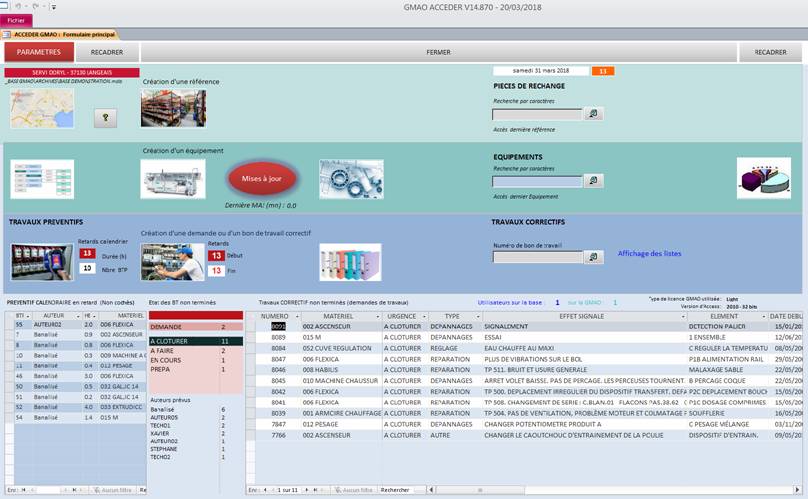Go to first record in the corrective works navigator
The image size is (808, 499).
(265, 490)
